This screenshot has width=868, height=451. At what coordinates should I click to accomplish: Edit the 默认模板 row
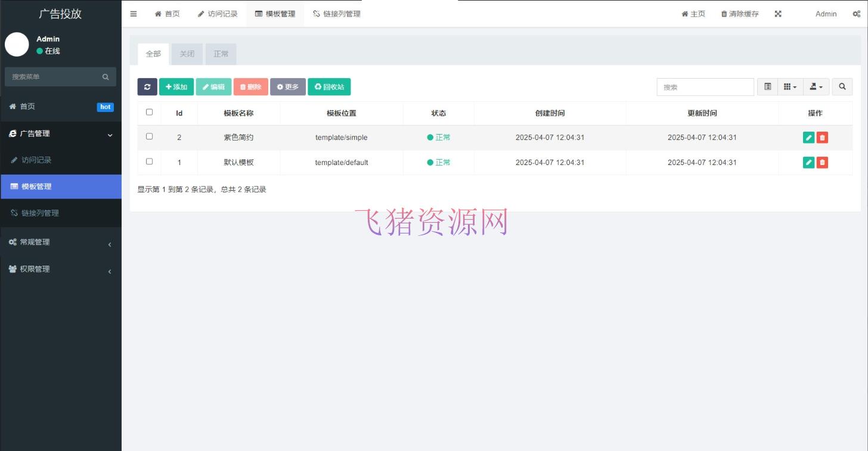click(808, 162)
